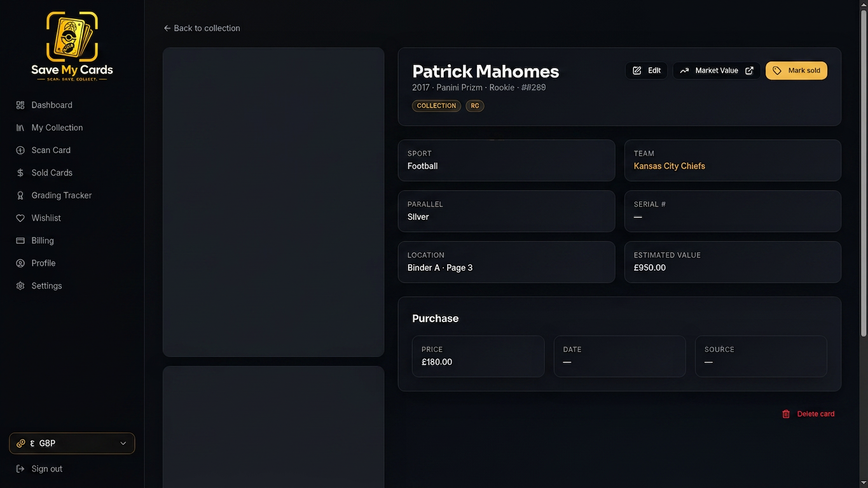Click the Profile user icon
This screenshot has height=488, width=868.
[x=20, y=263]
